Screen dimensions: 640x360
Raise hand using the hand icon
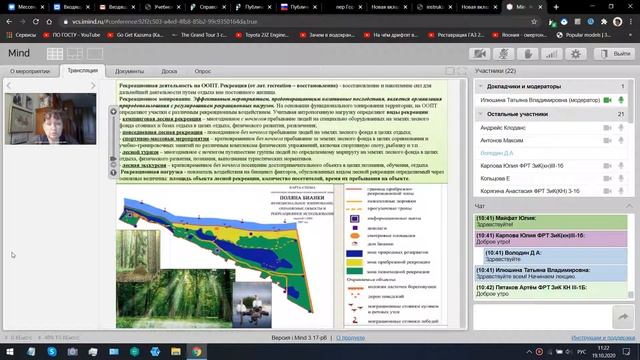[x=528, y=54]
